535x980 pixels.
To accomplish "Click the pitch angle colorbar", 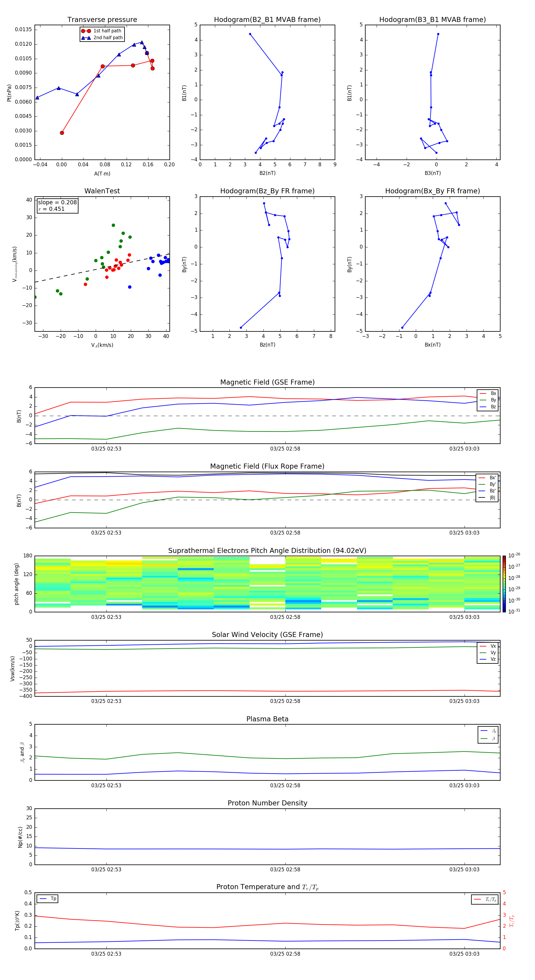I will (x=504, y=584).
